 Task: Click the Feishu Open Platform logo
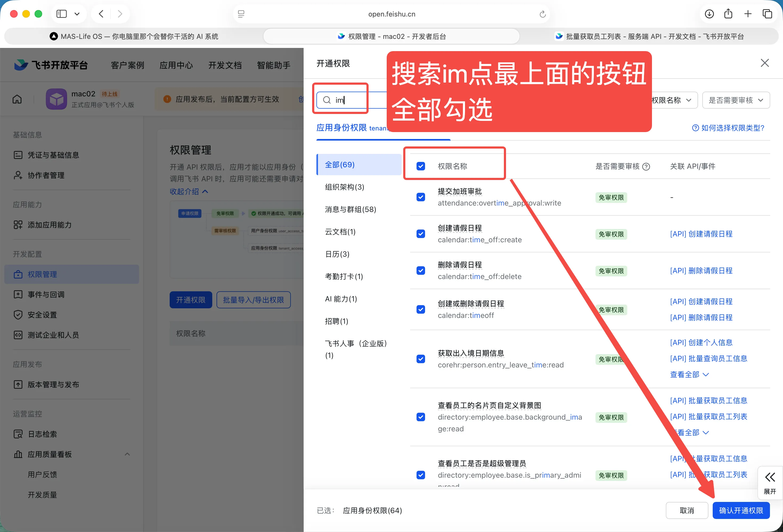pyautogui.click(x=51, y=65)
